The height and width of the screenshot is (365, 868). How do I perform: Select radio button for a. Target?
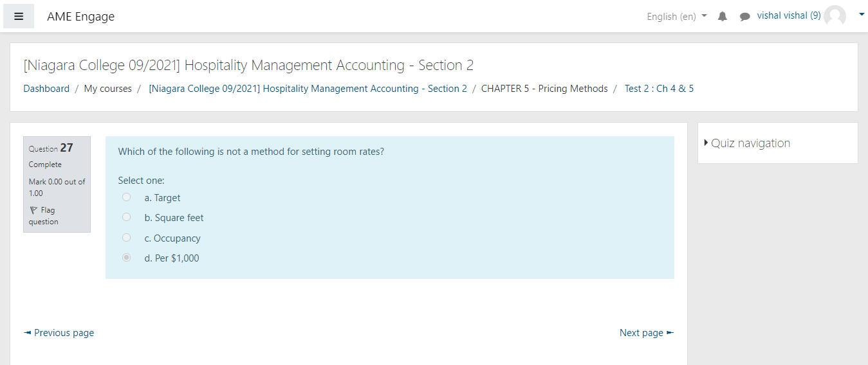click(127, 197)
